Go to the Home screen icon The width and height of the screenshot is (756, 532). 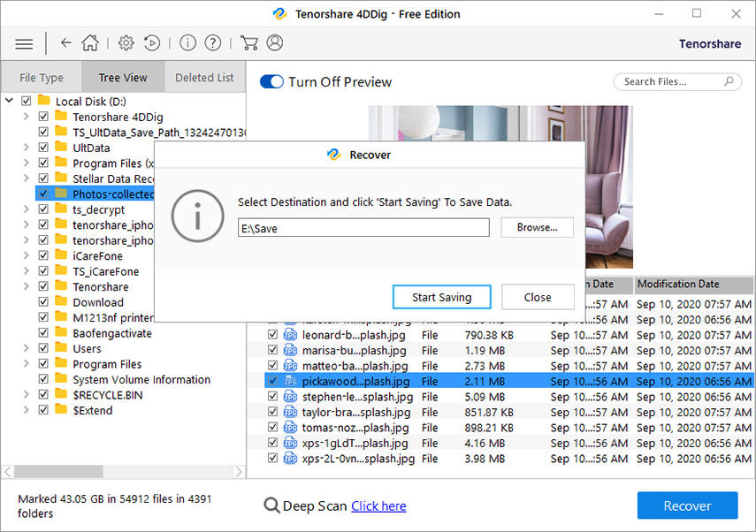click(95, 42)
